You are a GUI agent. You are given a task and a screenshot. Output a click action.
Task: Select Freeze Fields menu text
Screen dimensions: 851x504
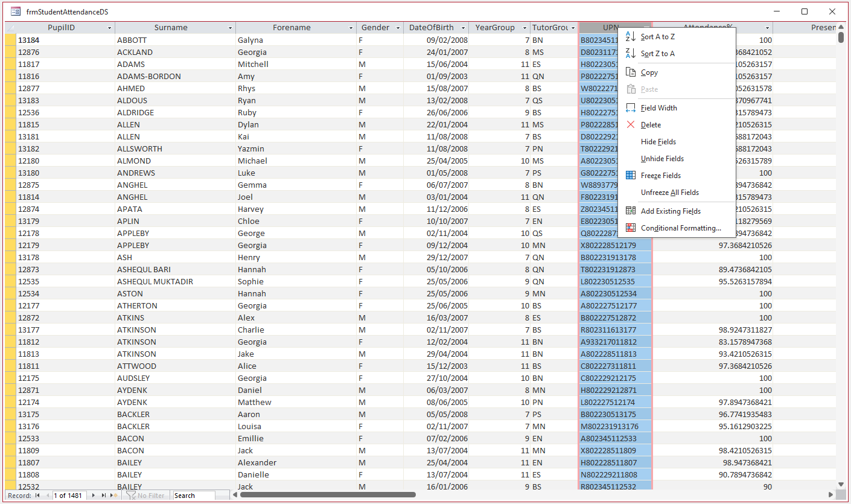coord(661,176)
